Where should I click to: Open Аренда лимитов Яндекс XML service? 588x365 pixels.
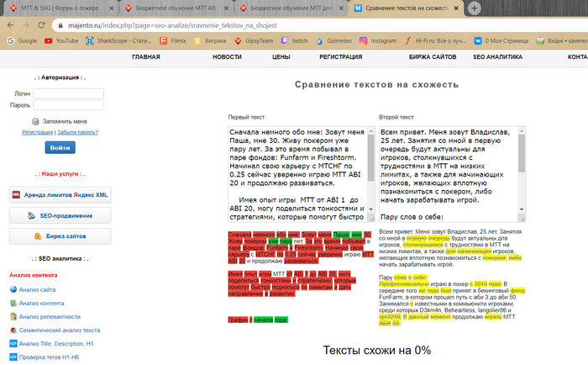click(60, 195)
